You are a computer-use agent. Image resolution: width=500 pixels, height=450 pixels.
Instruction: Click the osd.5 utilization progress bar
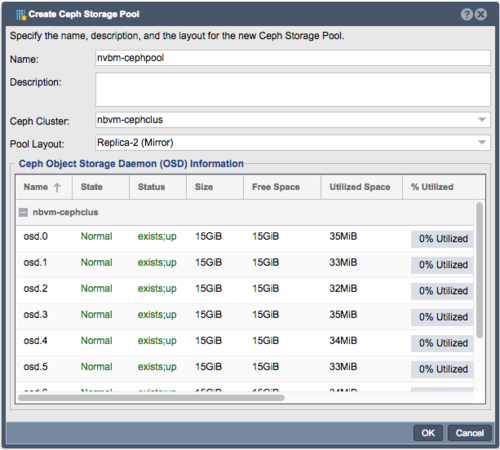[442, 369]
